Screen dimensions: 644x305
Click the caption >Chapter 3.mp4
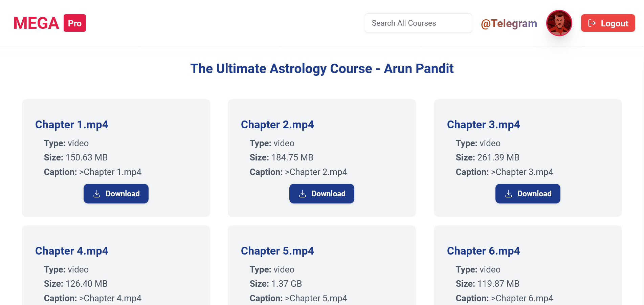pos(522,172)
